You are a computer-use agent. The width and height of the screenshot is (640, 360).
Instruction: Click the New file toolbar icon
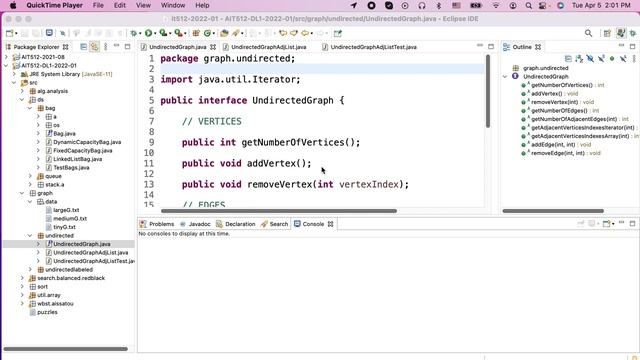click(9, 33)
